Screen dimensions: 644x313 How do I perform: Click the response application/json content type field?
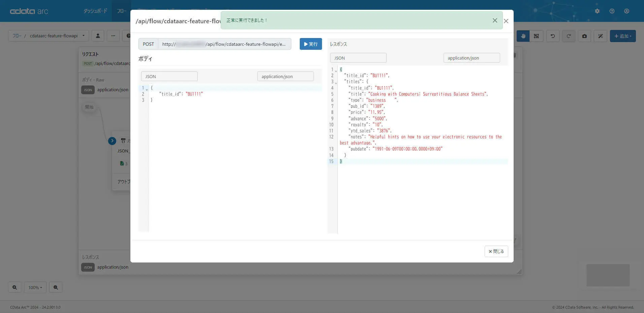click(472, 58)
